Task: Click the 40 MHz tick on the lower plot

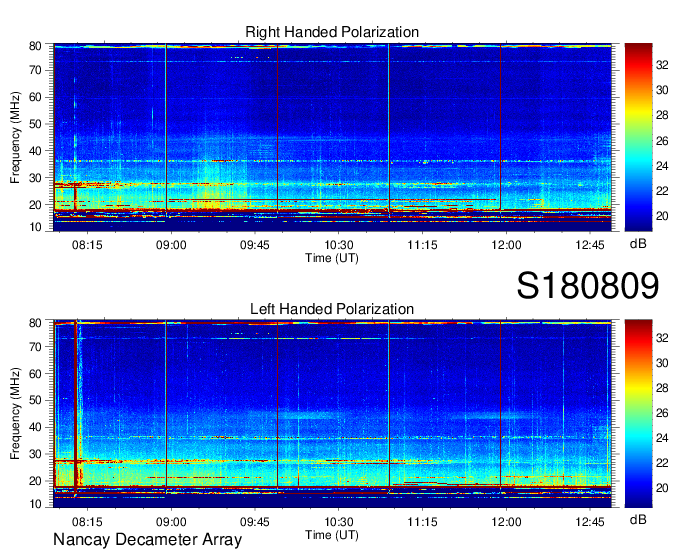Action: 35,428
